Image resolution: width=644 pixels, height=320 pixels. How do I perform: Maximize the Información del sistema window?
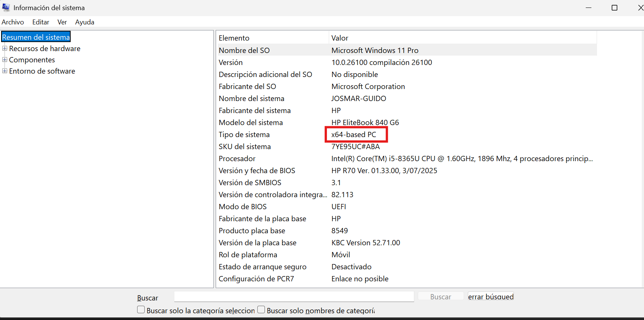tap(614, 8)
